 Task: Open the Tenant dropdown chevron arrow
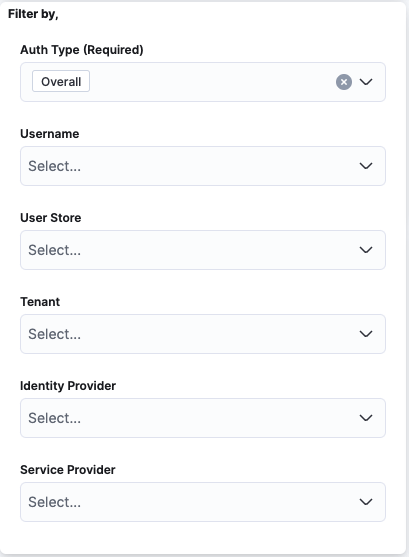(x=366, y=334)
